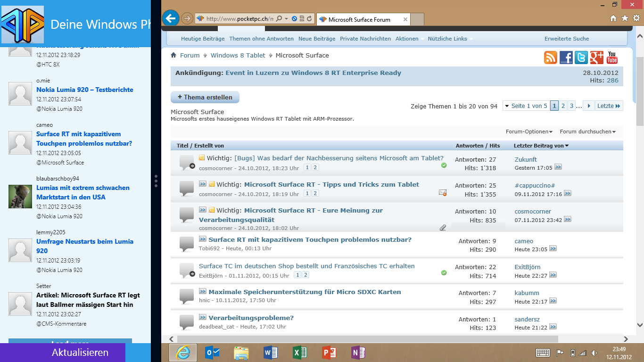Open the browser Home icon
The height and width of the screenshot is (362, 644).
[x=613, y=18]
